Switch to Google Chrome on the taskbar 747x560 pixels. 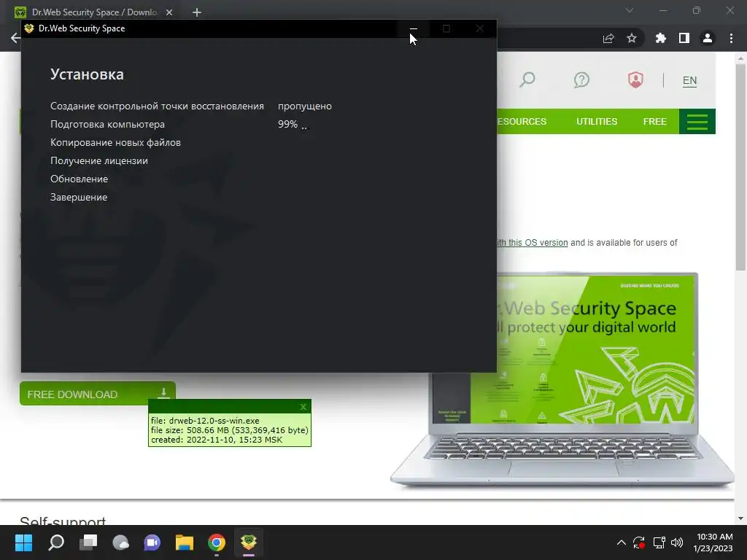217,542
